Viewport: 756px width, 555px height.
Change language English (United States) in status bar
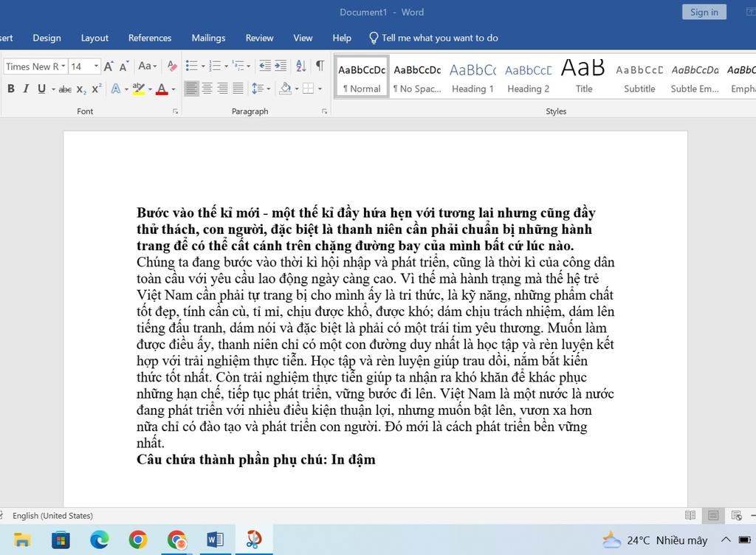[52, 515]
